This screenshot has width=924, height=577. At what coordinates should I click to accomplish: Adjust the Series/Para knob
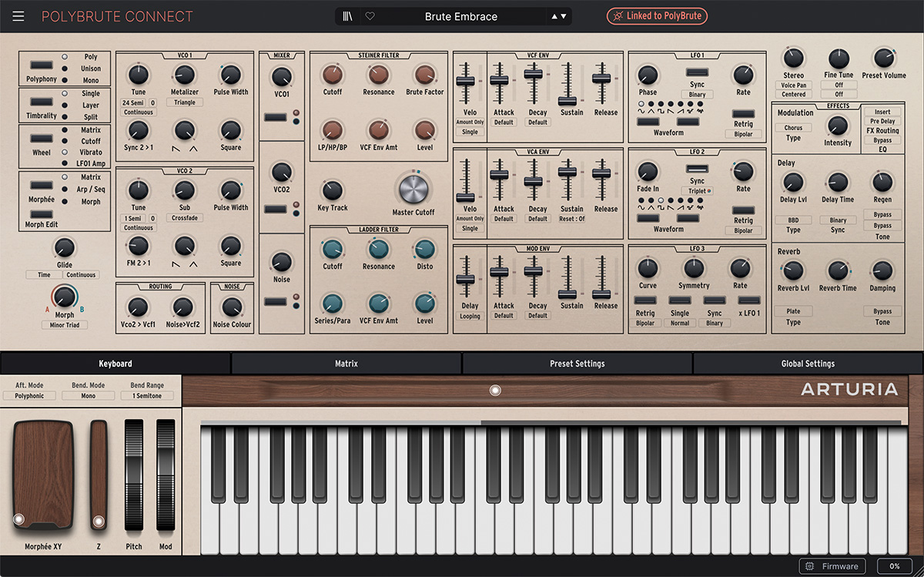tap(333, 304)
